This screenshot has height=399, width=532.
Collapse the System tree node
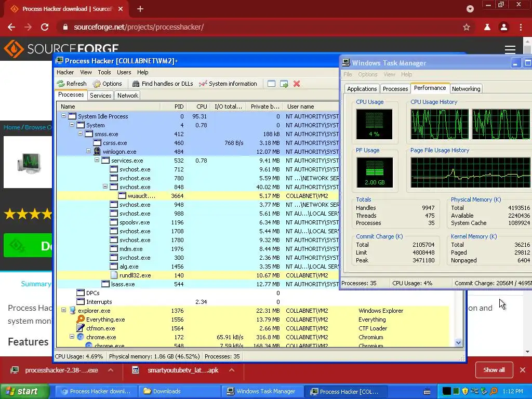[72, 125]
